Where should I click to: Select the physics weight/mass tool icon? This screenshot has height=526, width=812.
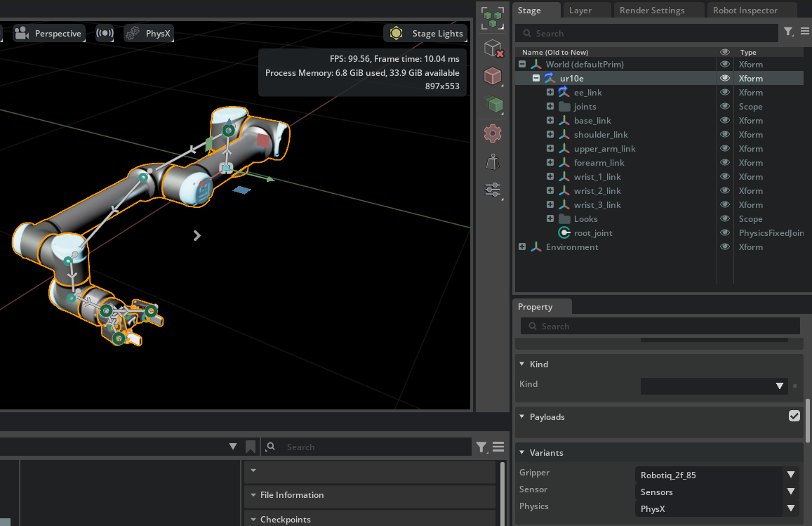[492, 161]
